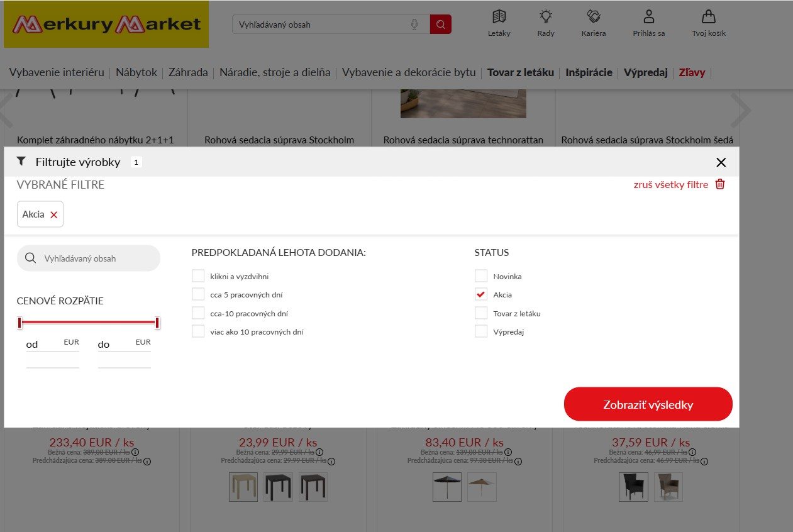Click info icon beside Bežná cena 139,00 EUR

pos(509,452)
